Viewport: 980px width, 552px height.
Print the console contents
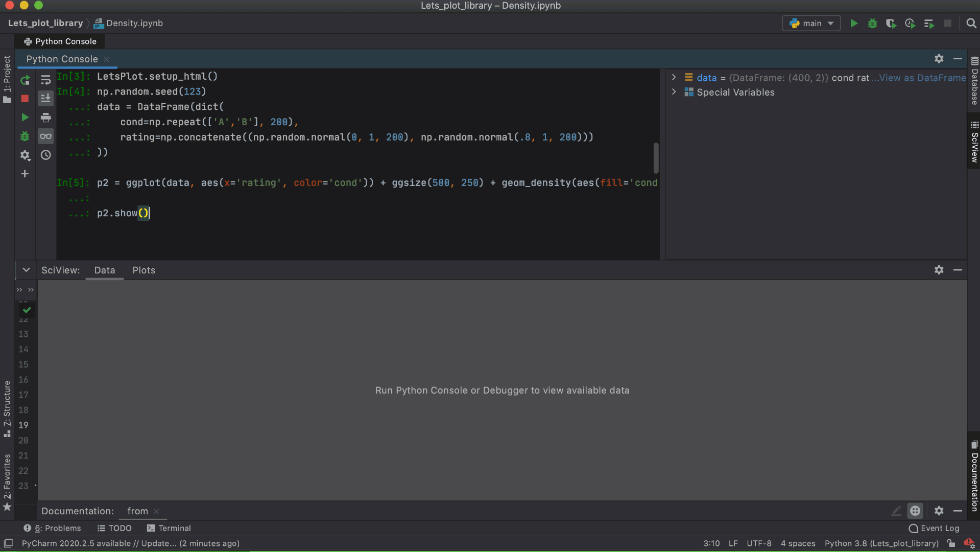(x=46, y=117)
